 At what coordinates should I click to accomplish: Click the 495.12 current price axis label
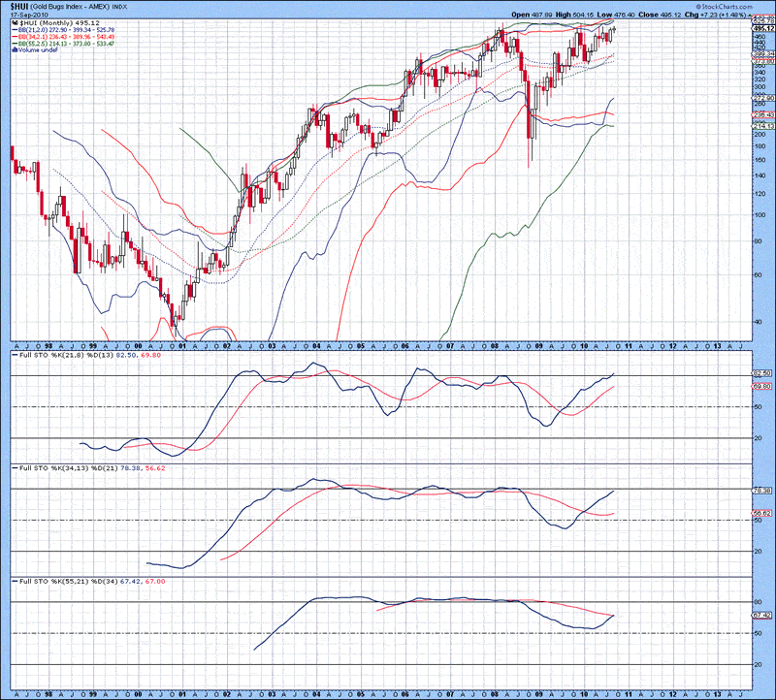[x=761, y=30]
